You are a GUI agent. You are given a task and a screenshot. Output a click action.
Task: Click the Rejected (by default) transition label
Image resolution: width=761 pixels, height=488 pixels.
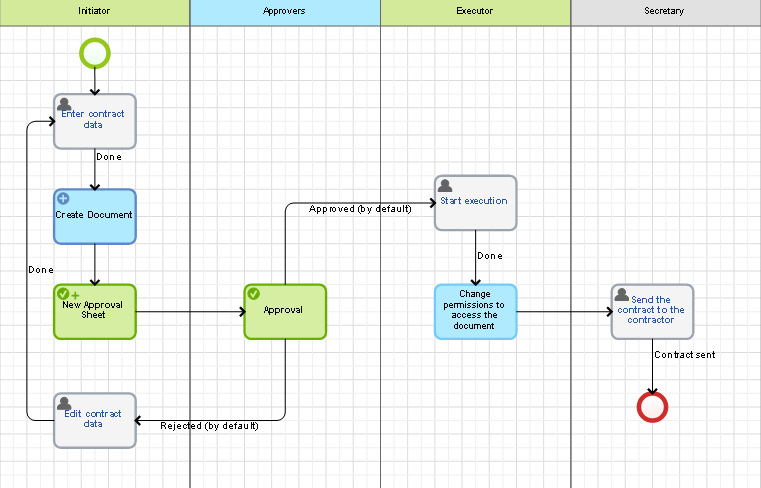pyautogui.click(x=210, y=426)
